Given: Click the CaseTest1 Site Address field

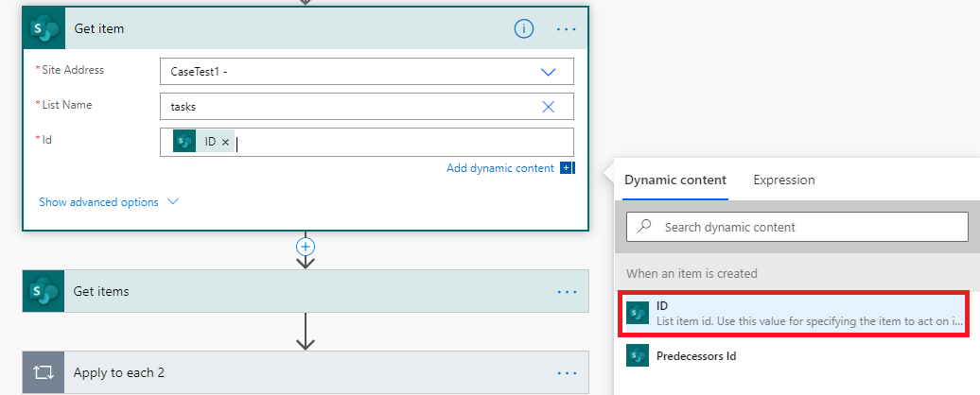Looking at the screenshot, I should click(x=367, y=72).
